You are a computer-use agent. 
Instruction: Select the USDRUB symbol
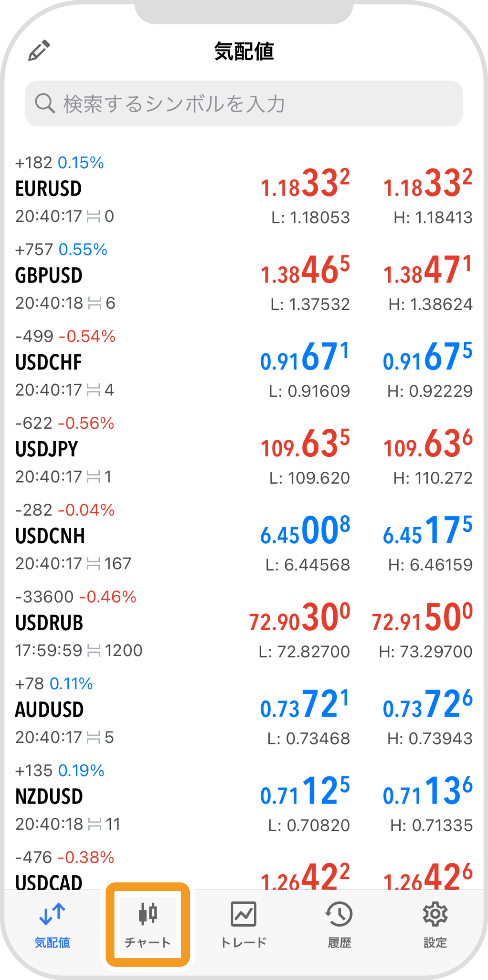pyautogui.click(x=49, y=623)
